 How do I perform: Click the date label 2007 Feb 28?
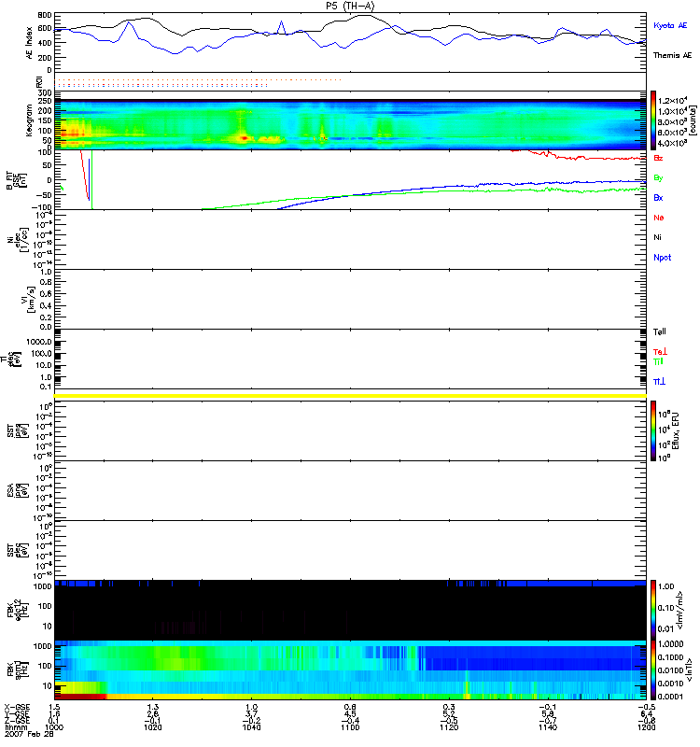(x=29, y=734)
